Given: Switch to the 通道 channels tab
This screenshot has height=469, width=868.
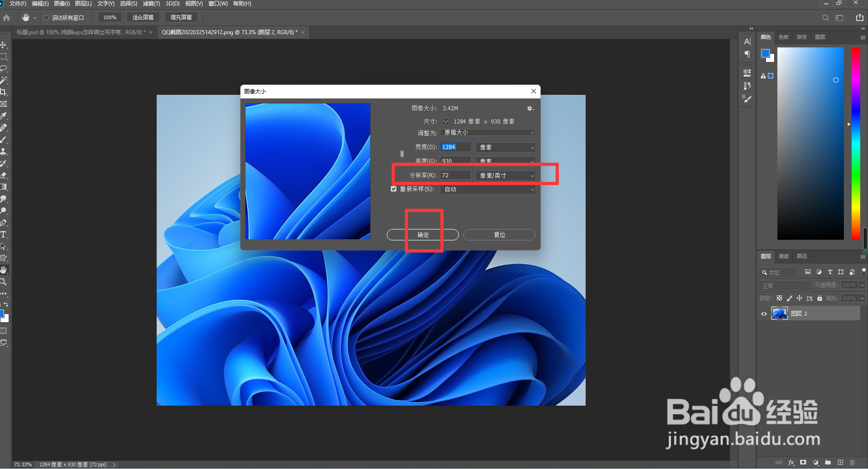Looking at the screenshot, I should tap(783, 256).
